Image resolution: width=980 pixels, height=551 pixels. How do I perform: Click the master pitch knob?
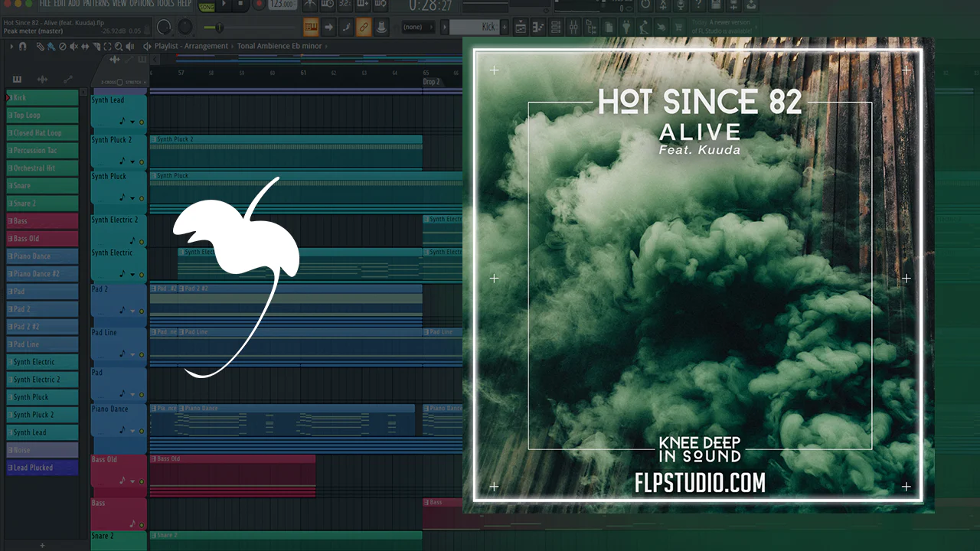click(185, 28)
